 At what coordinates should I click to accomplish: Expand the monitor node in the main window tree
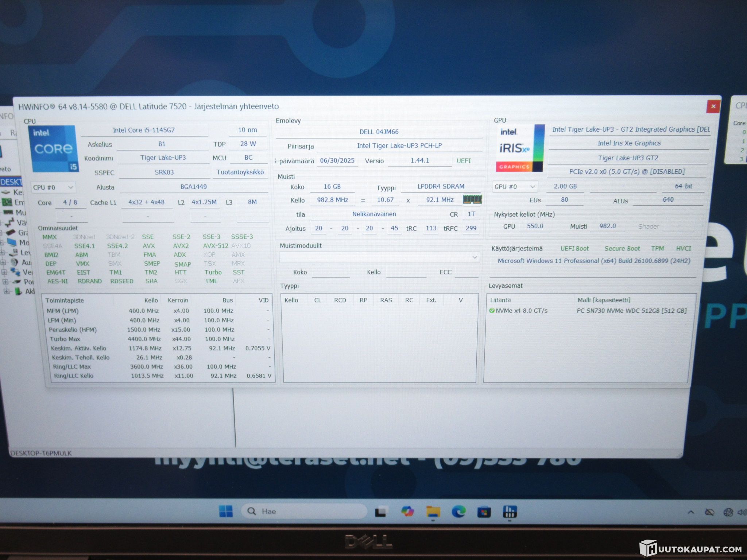(x=2, y=242)
